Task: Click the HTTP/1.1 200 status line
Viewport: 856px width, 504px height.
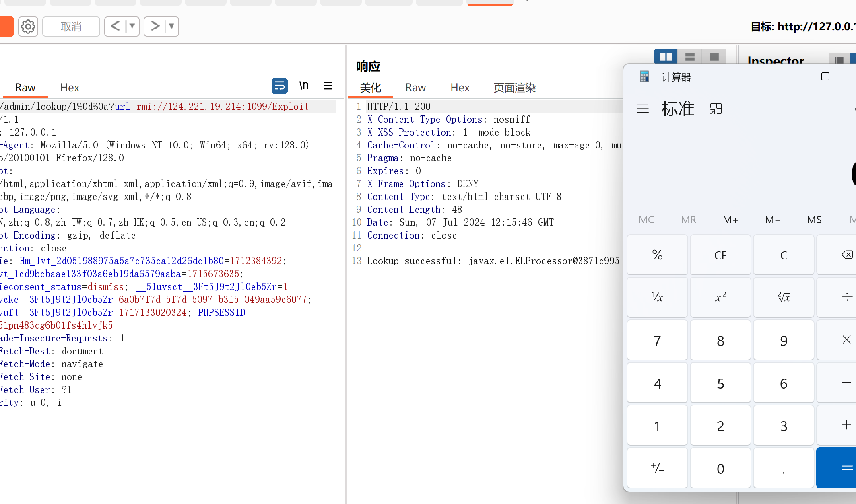Action: [399, 107]
